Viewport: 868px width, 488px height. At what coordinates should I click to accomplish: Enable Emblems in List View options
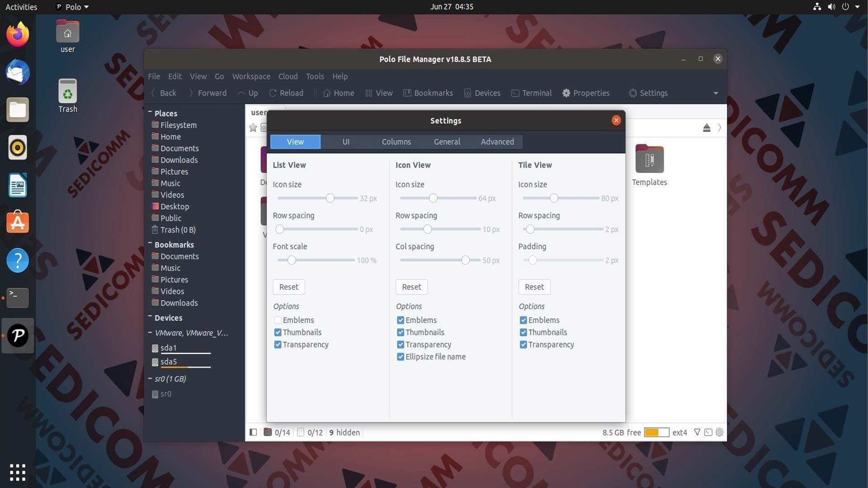tap(278, 320)
